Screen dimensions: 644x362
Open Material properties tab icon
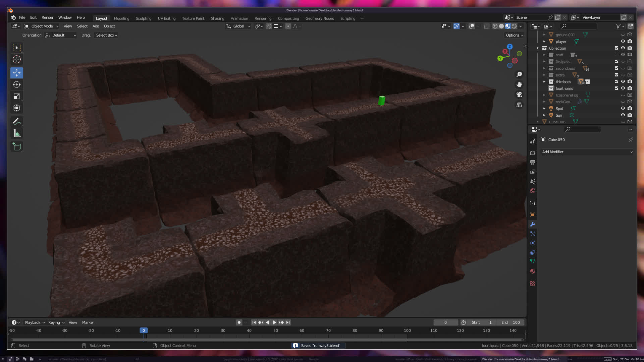click(x=532, y=271)
